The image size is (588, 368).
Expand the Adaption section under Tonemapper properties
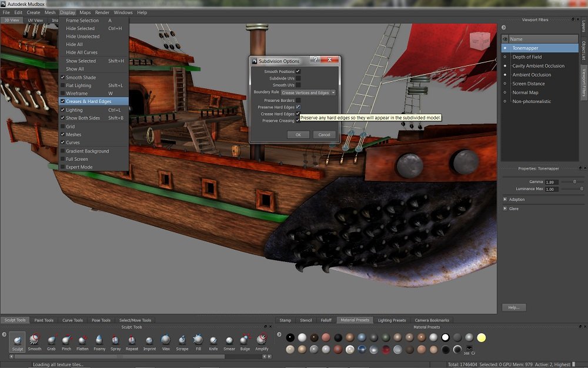coord(507,199)
